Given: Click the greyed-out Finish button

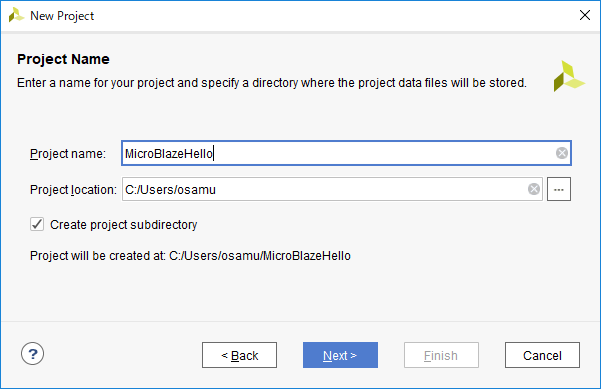Looking at the screenshot, I should pos(441,355).
